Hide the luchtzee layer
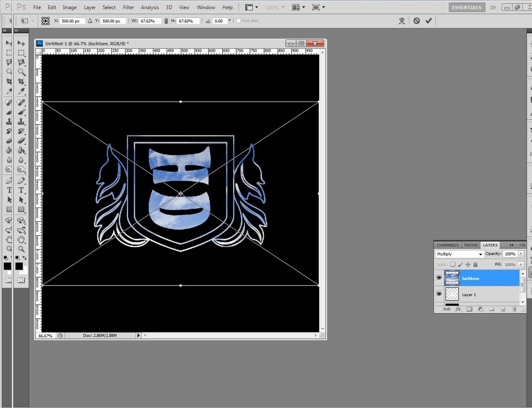The width and height of the screenshot is (532, 408). click(x=439, y=278)
